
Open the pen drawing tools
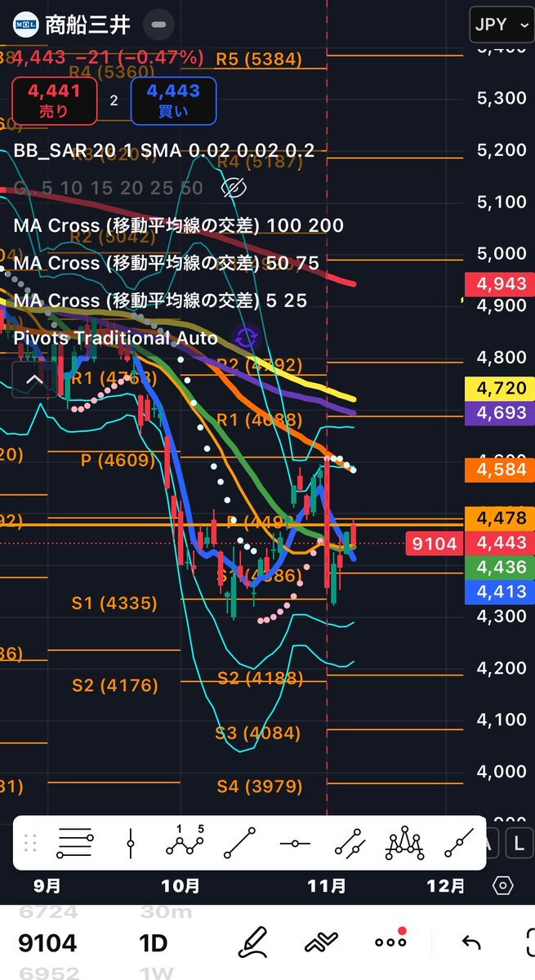click(253, 942)
